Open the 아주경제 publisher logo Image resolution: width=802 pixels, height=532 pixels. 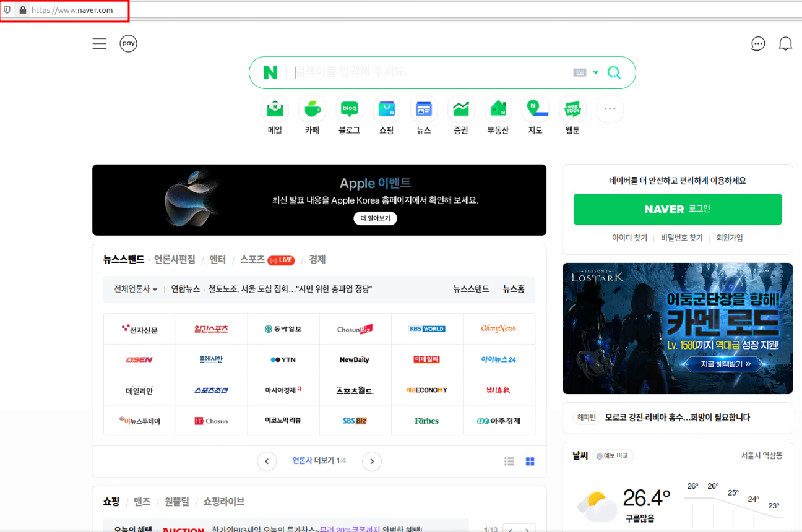click(499, 421)
